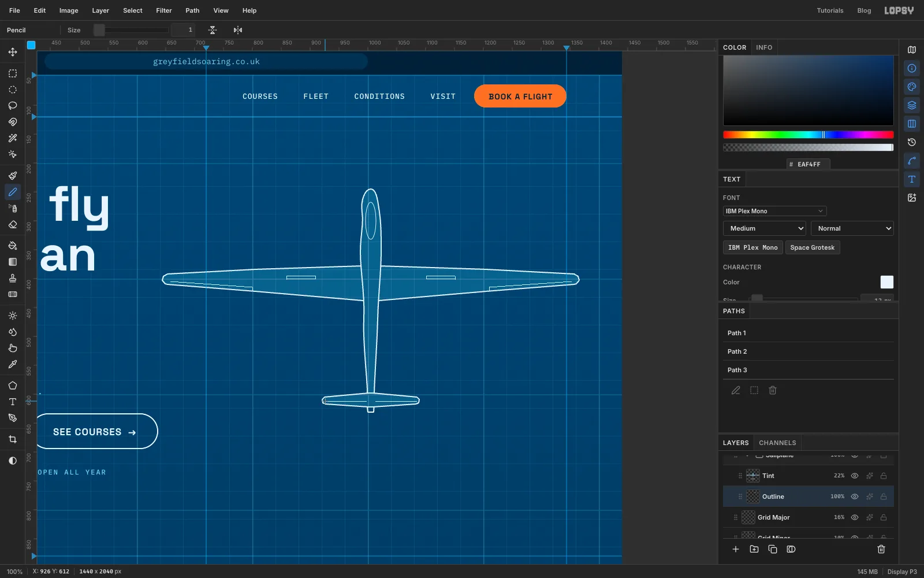Open the Layer menu
924x578 pixels.
tap(100, 10)
